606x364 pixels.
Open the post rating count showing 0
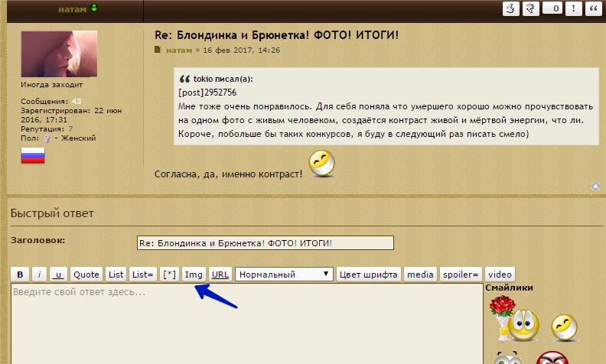coord(552,8)
